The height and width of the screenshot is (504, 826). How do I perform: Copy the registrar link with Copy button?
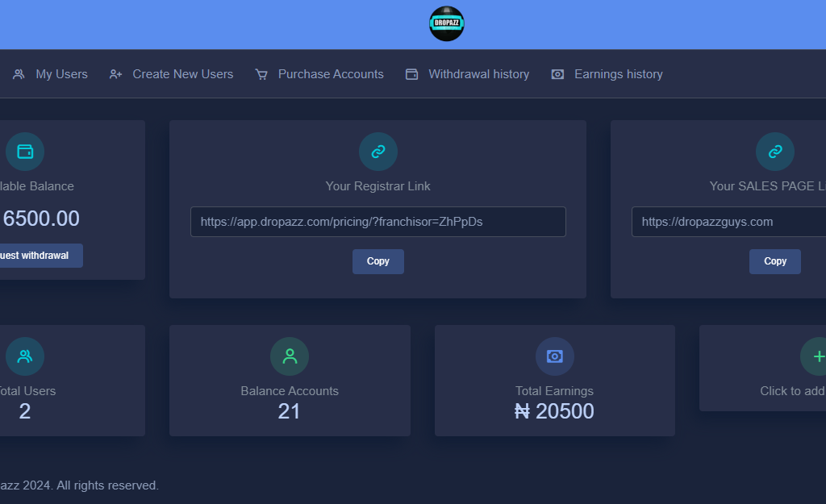tap(378, 261)
